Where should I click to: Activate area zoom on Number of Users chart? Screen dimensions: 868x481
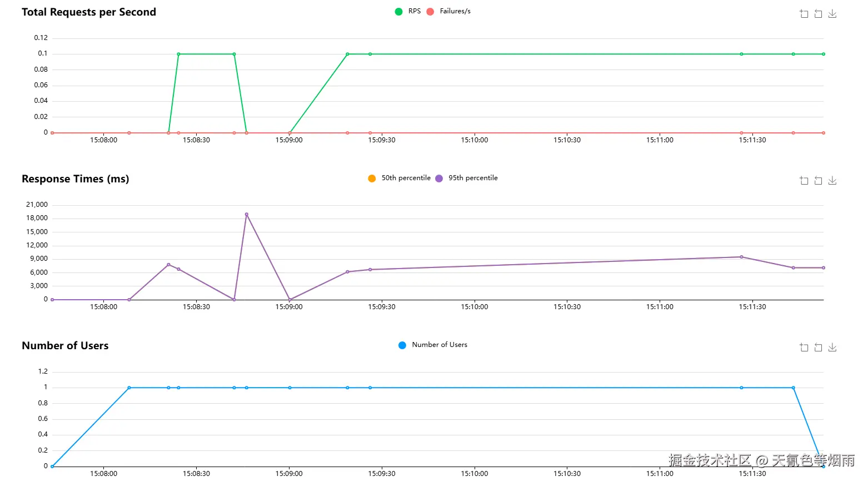[x=804, y=347]
